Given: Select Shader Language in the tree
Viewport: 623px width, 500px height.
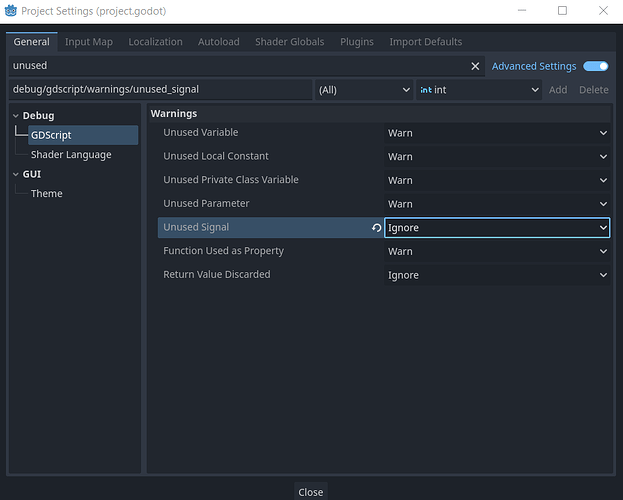Looking at the screenshot, I should 71,155.
